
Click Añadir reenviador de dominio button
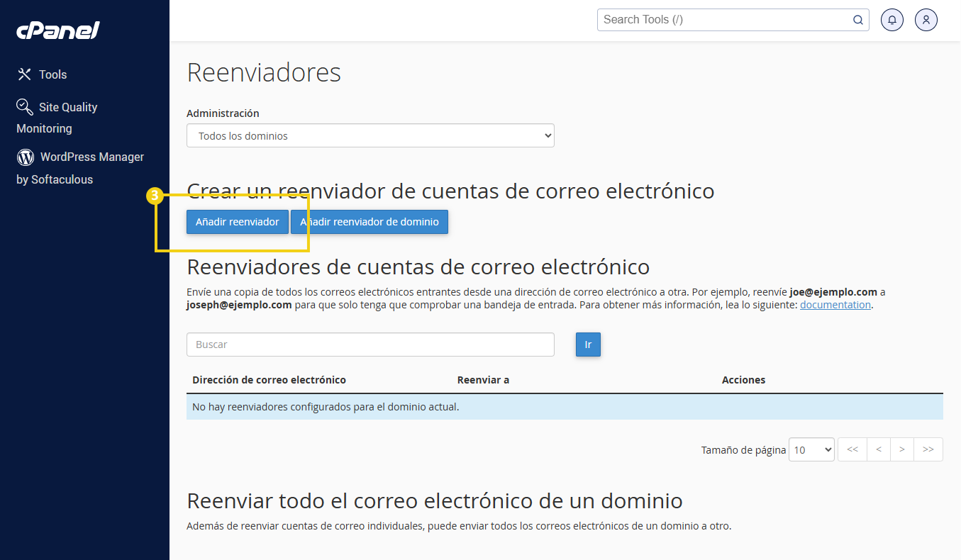370,222
